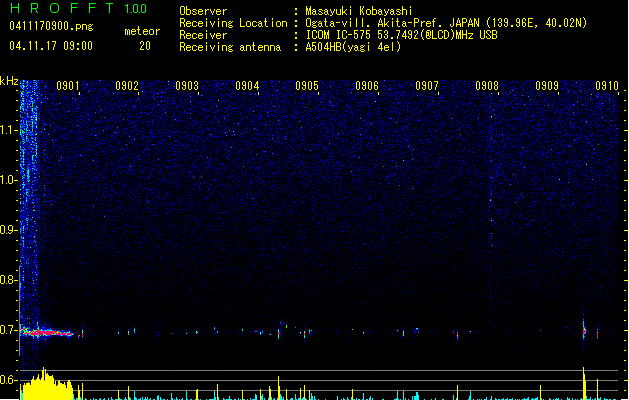Click the 0.7 frequency axis label

coord(8,330)
